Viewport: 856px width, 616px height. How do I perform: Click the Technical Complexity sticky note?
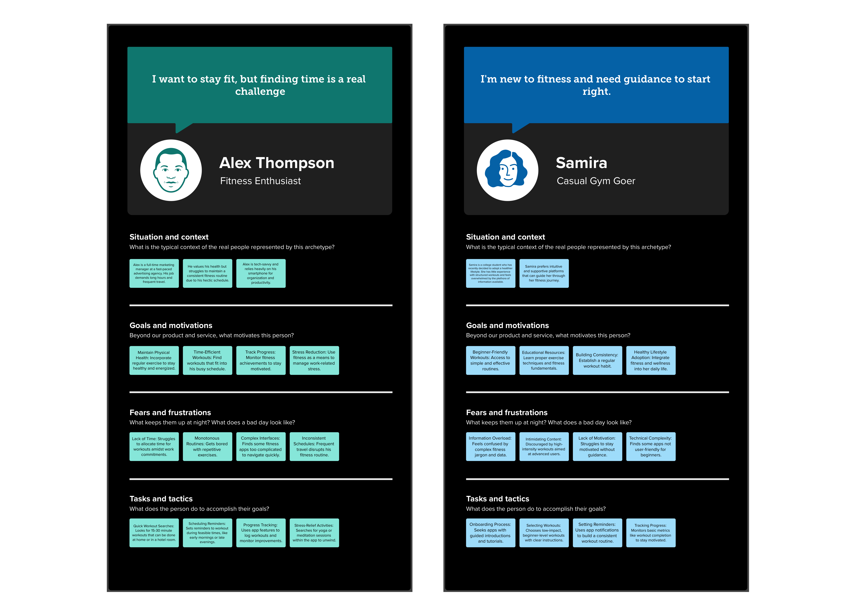651,447
